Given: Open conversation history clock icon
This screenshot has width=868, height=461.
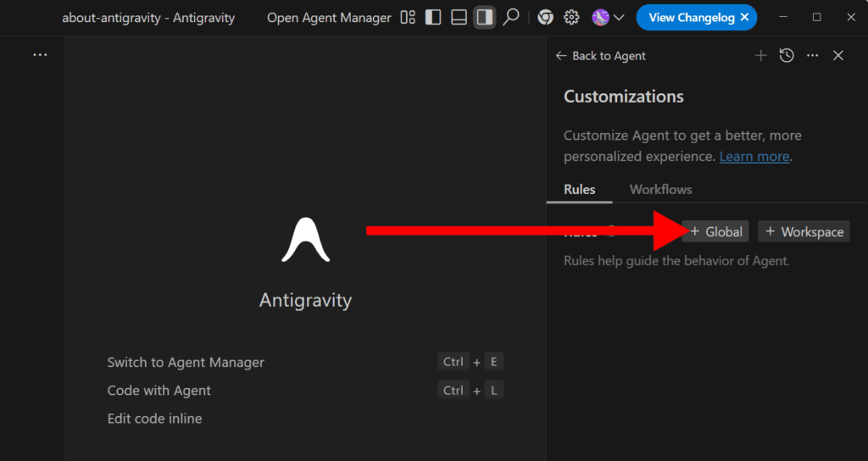Looking at the screenshot, I should [787, 56].
